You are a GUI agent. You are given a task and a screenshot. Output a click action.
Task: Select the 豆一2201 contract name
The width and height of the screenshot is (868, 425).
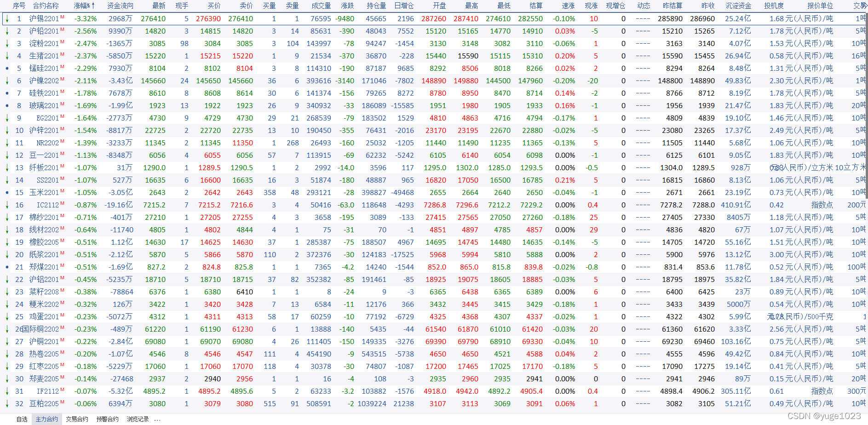[x=44, y=155]
